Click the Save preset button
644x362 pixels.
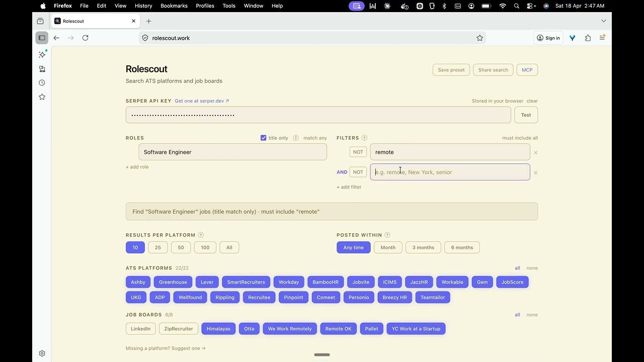pyautogui.click(x=451, y=70)
